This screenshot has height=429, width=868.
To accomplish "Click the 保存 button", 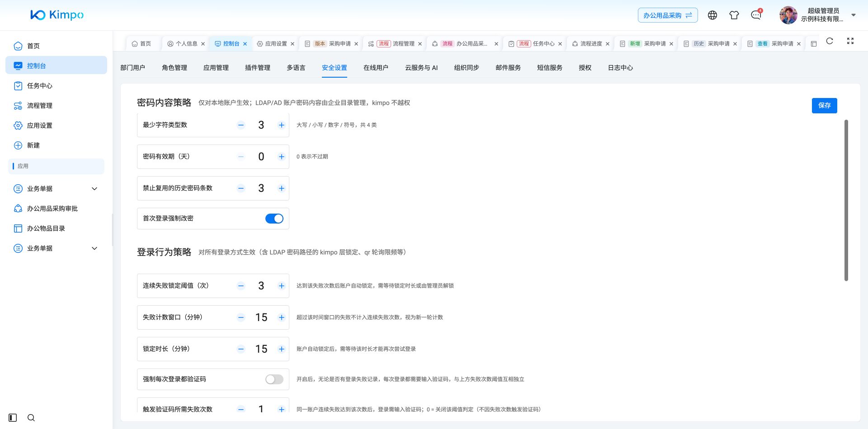I will pos(825,106).
